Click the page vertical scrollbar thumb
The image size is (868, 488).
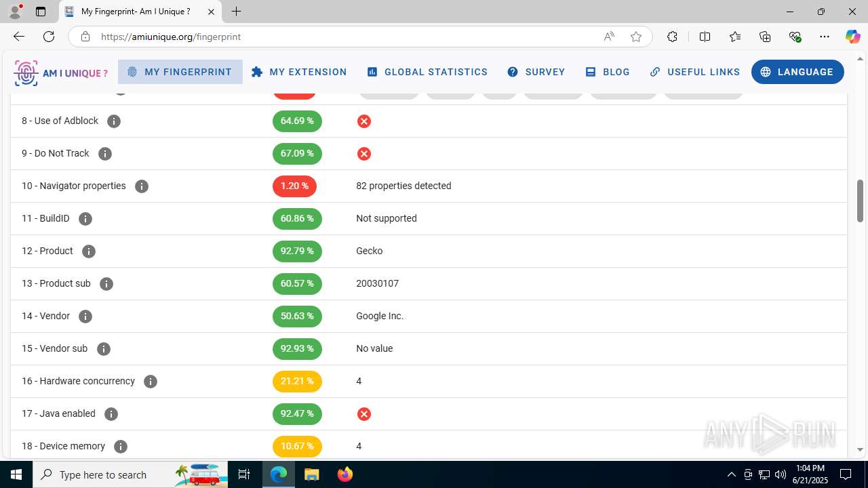point(861,201)
